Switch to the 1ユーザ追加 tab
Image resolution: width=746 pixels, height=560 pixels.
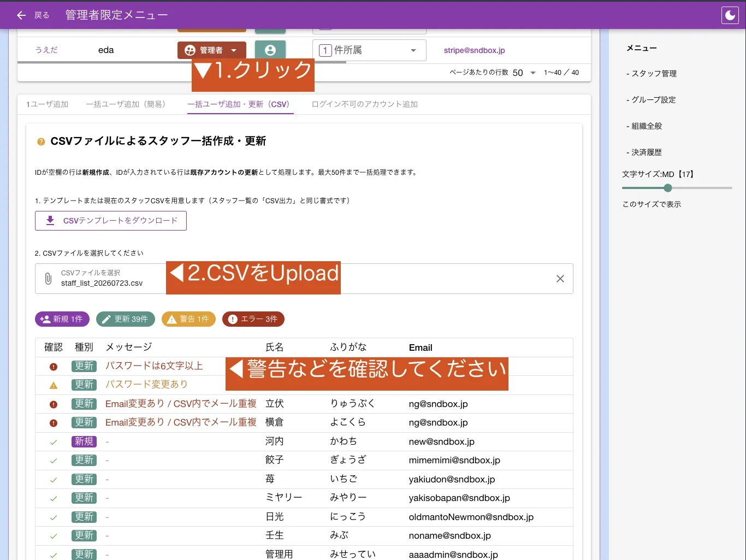point(48,104)
